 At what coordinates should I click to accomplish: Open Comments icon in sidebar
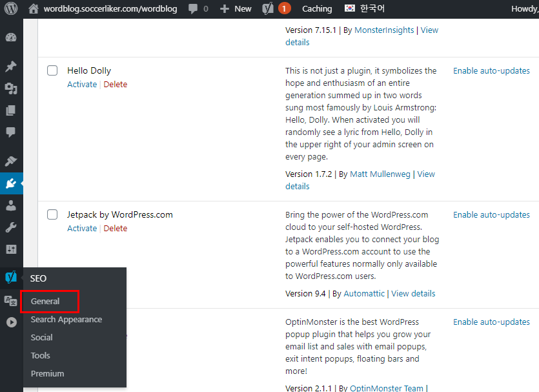(x=11, y=132)
